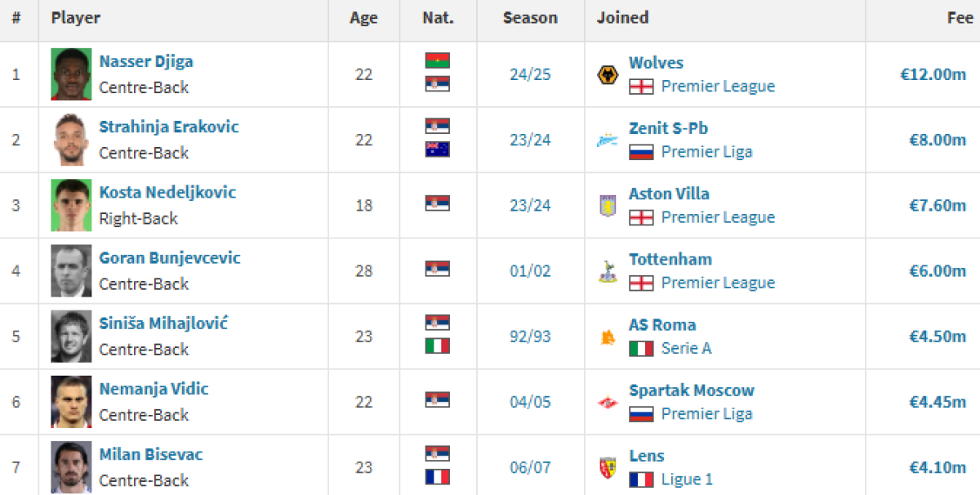Click the Tottenham club crest
The image size is (980, 495).
(x=608, y=271)
